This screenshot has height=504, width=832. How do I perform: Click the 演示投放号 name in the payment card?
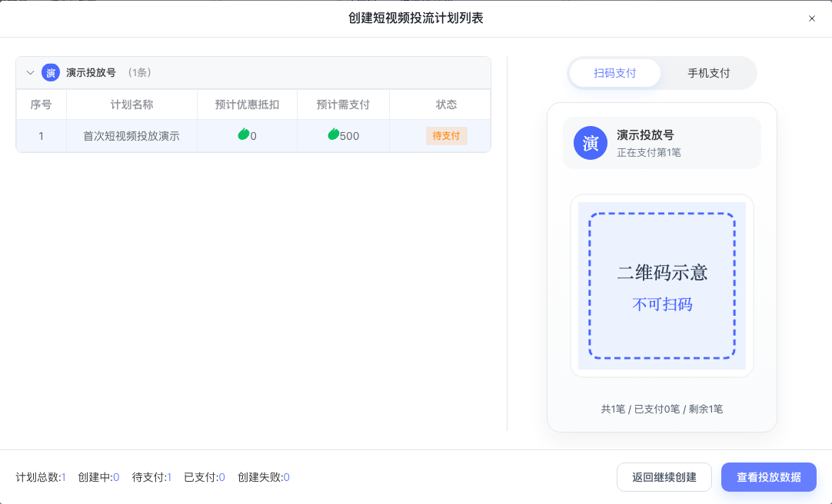point(645,135)
